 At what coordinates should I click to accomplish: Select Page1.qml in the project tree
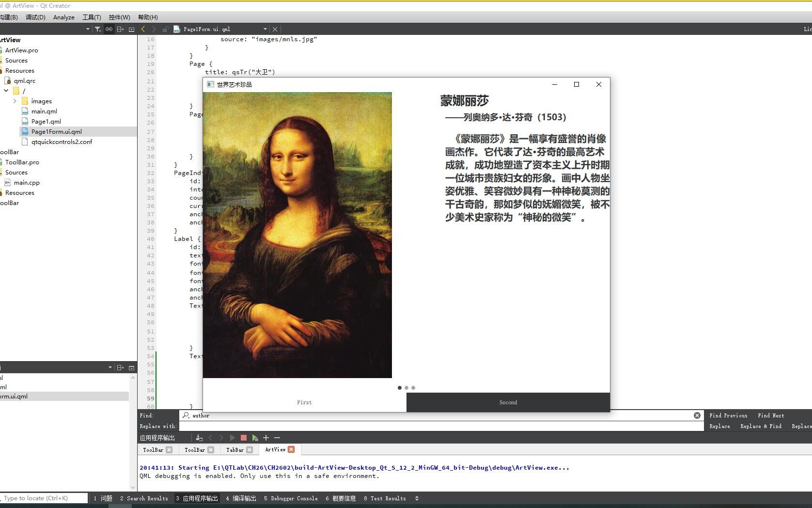(46, 121)
